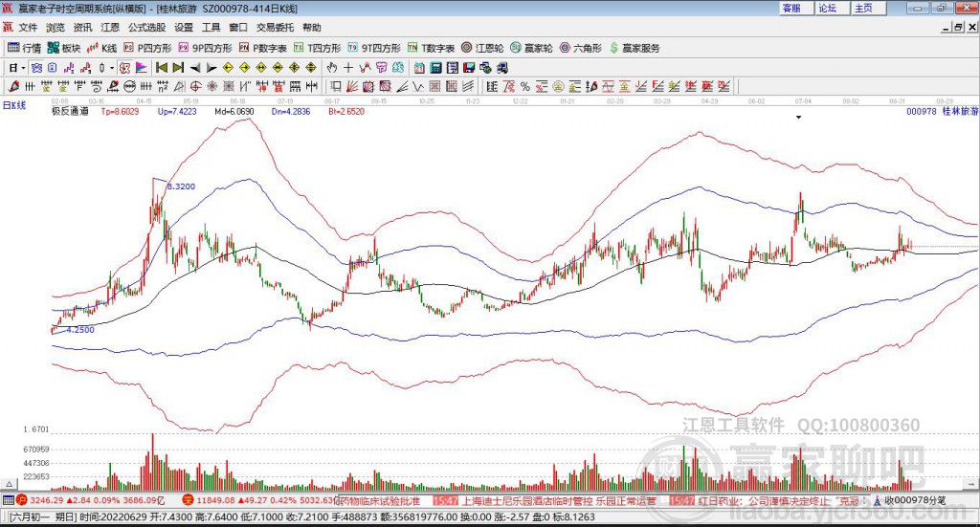Click the black left arrow icon
Viewport: 980px width, 527px height.
(x=195, y=68)
